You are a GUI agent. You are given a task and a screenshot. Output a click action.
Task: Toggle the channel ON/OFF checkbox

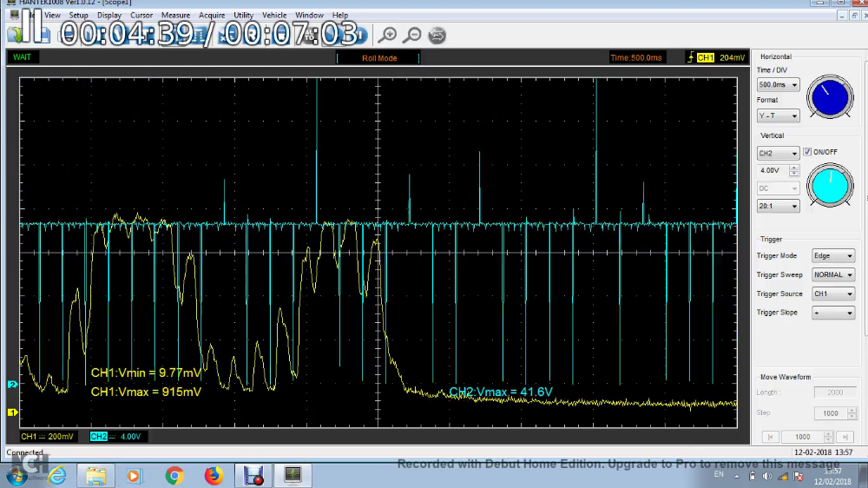pyautogui.click(x=808, y=152)
